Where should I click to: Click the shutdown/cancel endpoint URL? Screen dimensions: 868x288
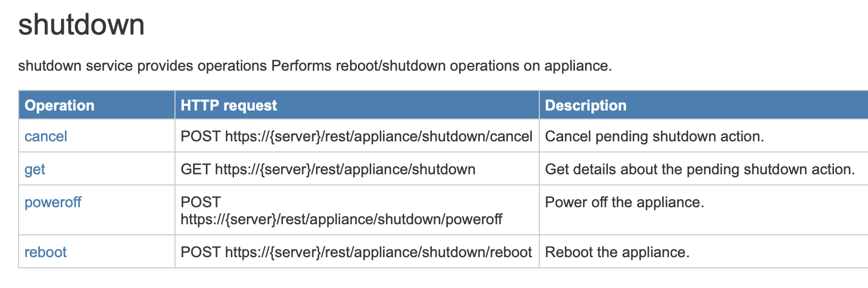(x=379, y=137)
